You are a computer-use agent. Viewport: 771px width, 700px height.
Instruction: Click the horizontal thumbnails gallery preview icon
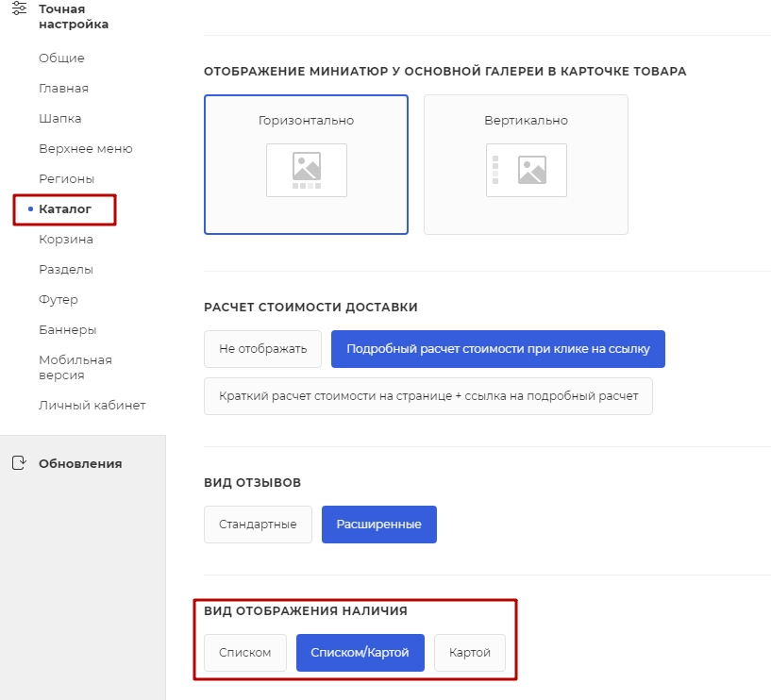pos(307,170)
